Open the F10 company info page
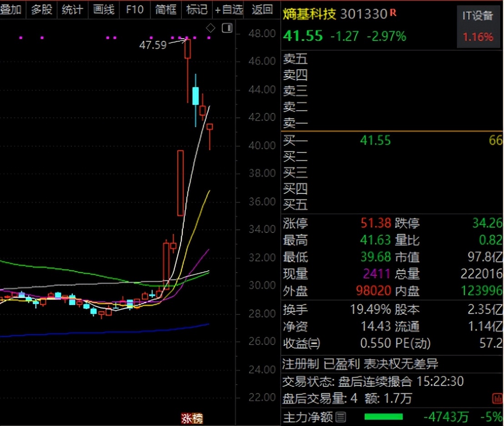 (135, 9)
